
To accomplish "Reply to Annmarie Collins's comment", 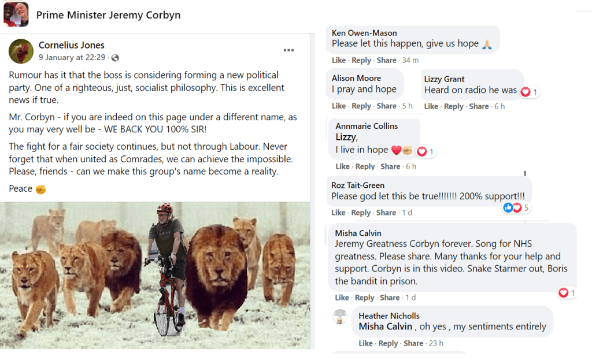I will 365,166.
